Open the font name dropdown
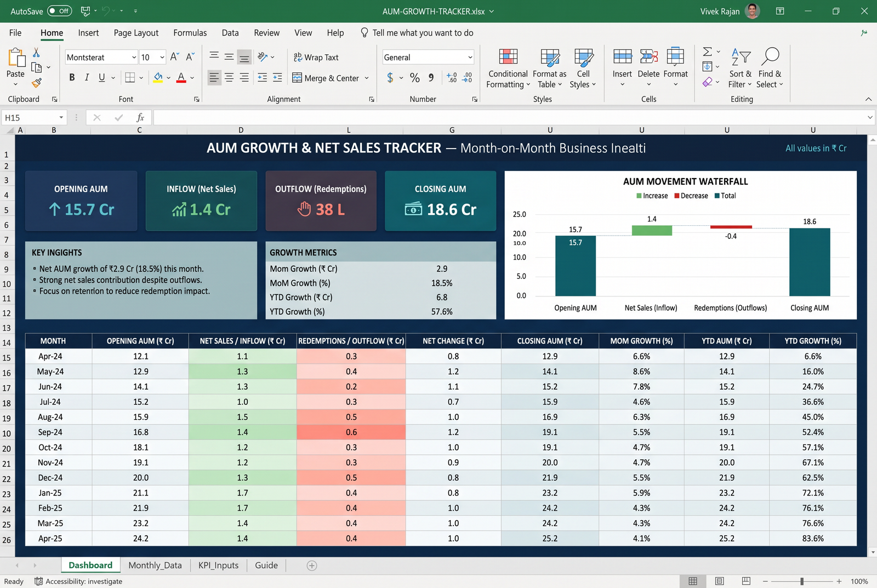Viewport: 877px width, 588px height. (134, 58)
